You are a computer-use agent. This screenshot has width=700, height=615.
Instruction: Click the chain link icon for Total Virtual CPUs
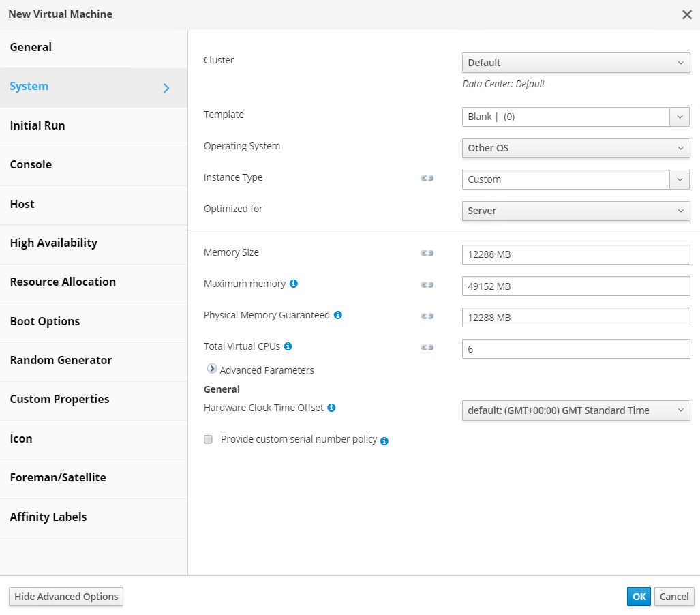(427, 347)
